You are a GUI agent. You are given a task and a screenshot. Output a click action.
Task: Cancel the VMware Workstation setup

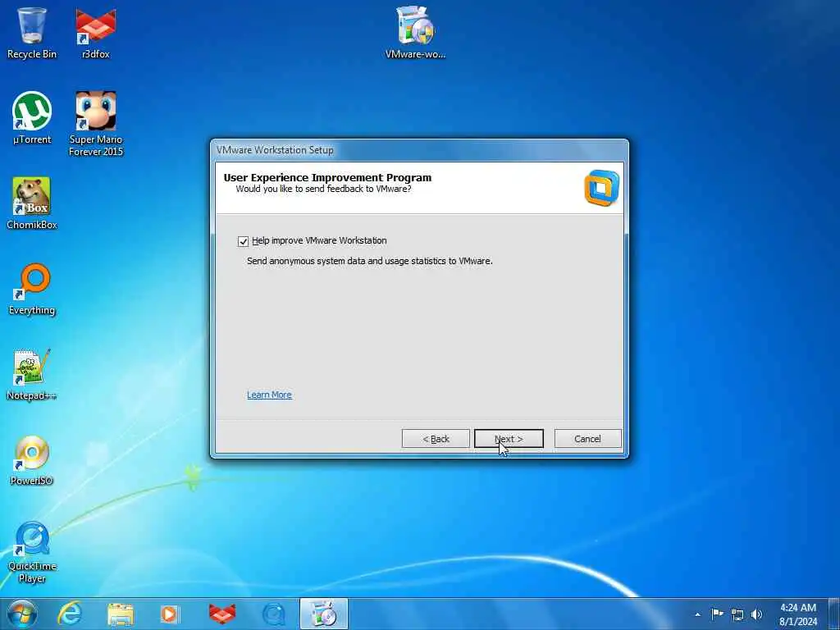pos(587,439)
